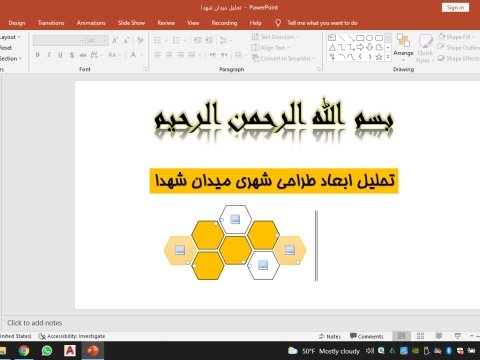Select the Down Arrow shape
The image size is (480, 360).
(x=369, y=47)
